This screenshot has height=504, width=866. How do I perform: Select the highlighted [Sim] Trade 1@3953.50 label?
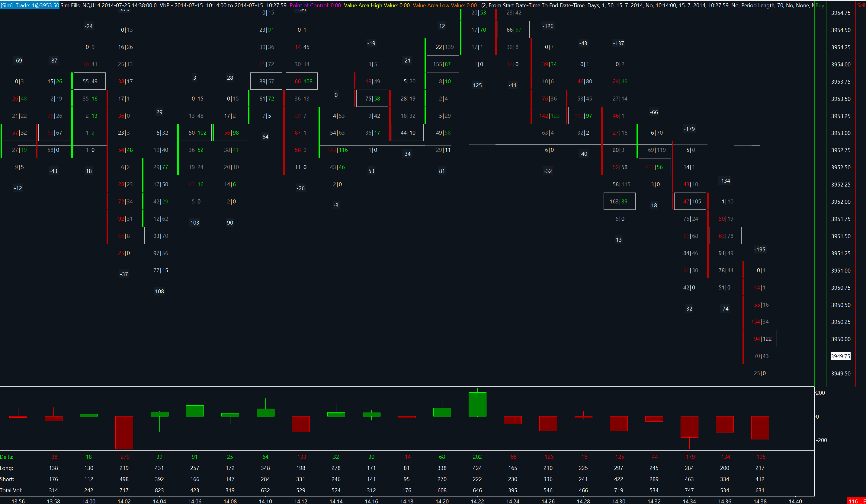click(x=30, y=5)
